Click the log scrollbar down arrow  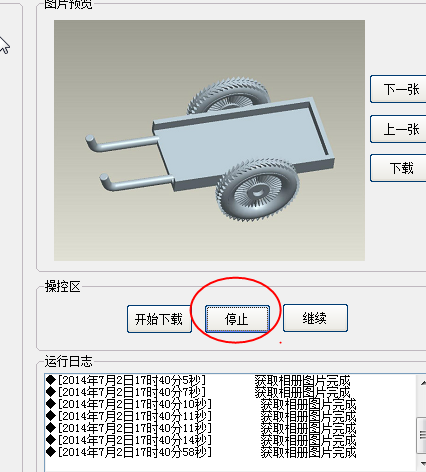click(422, 463)
